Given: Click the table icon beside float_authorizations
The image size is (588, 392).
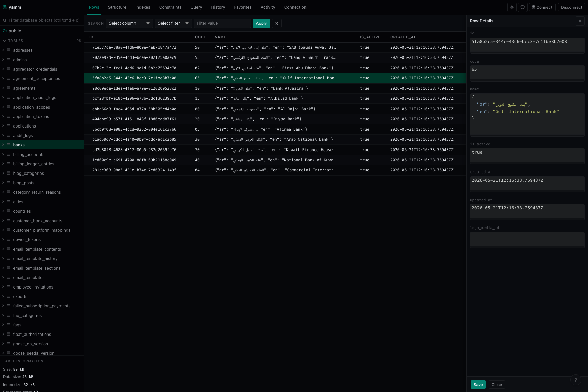Looking at the screenshot, I should [8, 334].
